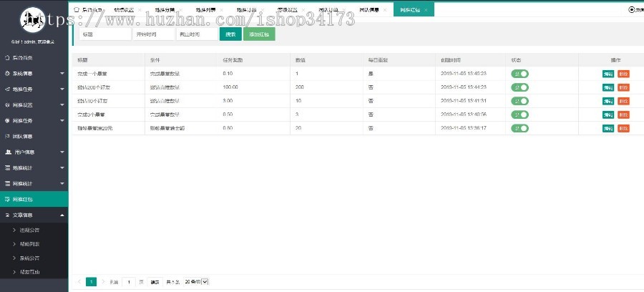Click the 文章信息 sidebar icon
This screenshot has height=292, width=644.
(7, 215)
